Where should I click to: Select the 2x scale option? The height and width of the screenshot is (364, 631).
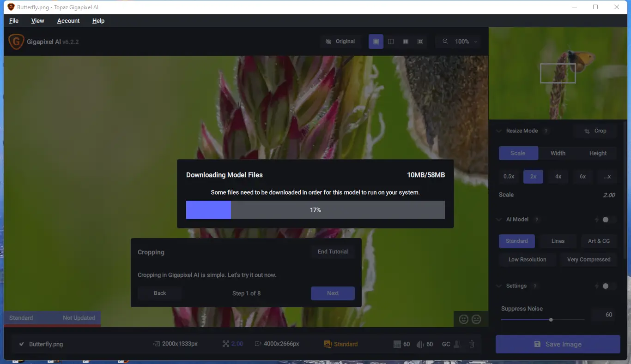click(x=533, y=177)
